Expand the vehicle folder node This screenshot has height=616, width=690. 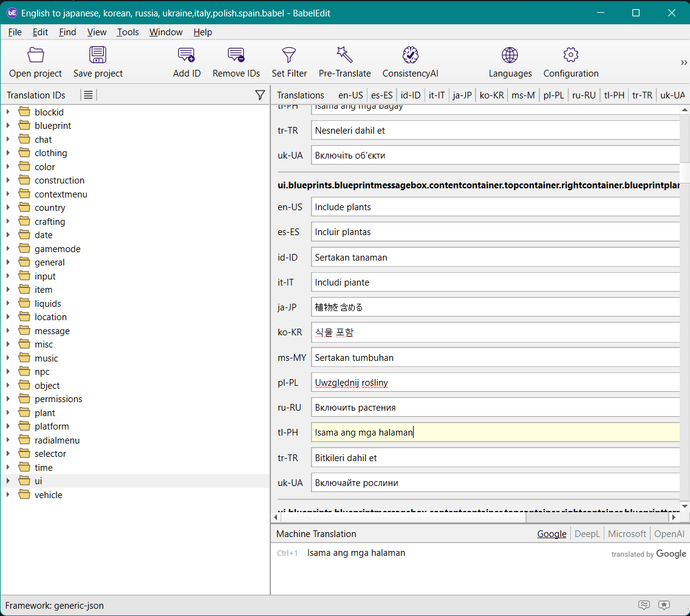8,495
